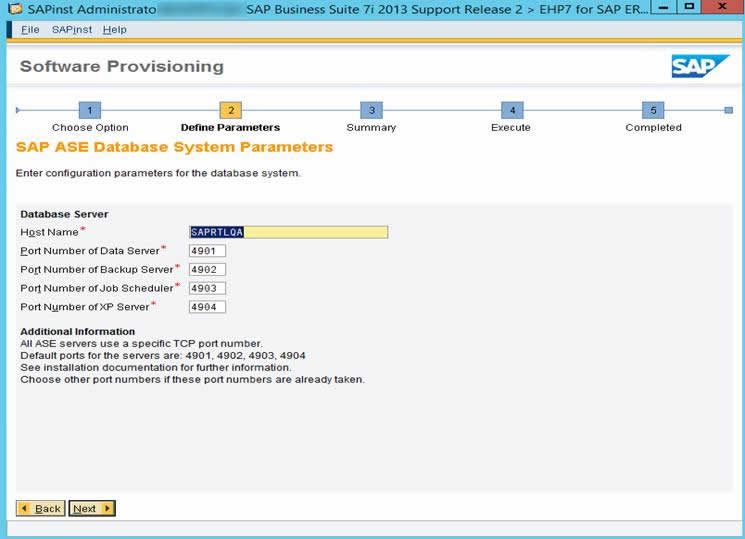745x539 pixels.
Task: Click the Host Name input field
Action: point(288,232)
